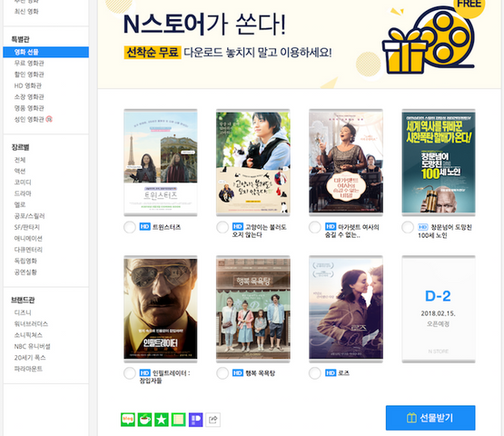
Task: Open the 디즈니 brand page
Action: pyautogui.click(x=23, y=312)
